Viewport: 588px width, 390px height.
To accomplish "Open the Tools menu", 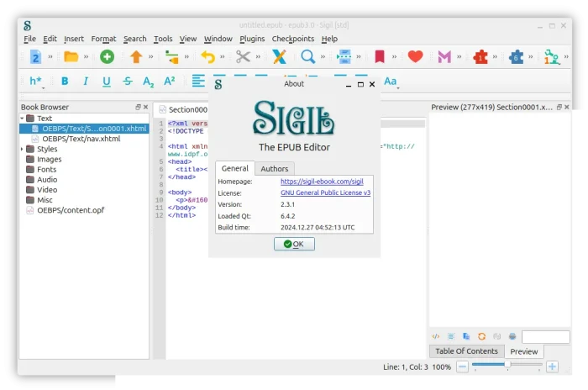I will click(x=163, y=39).
